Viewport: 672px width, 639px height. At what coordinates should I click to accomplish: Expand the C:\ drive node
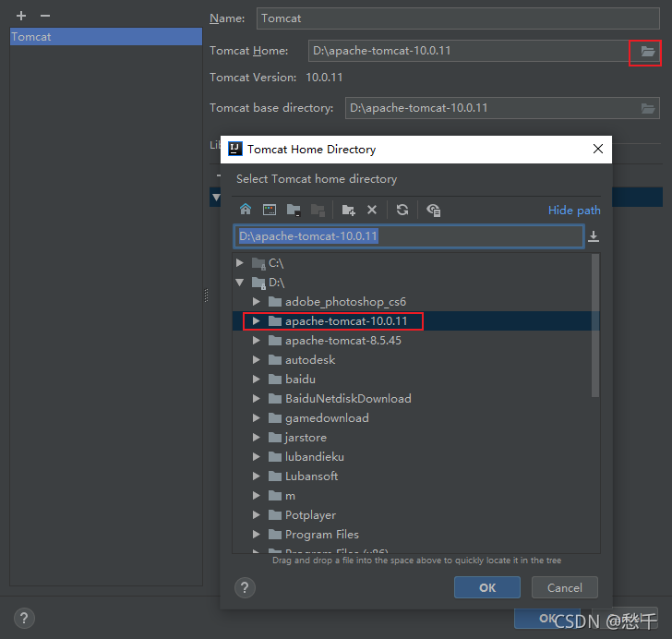tap(240, 263)
